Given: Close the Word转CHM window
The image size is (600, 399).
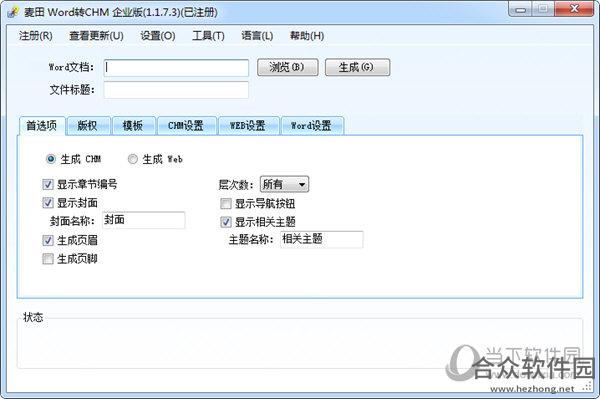Looking at the screenshot, I should click(574, 9).
